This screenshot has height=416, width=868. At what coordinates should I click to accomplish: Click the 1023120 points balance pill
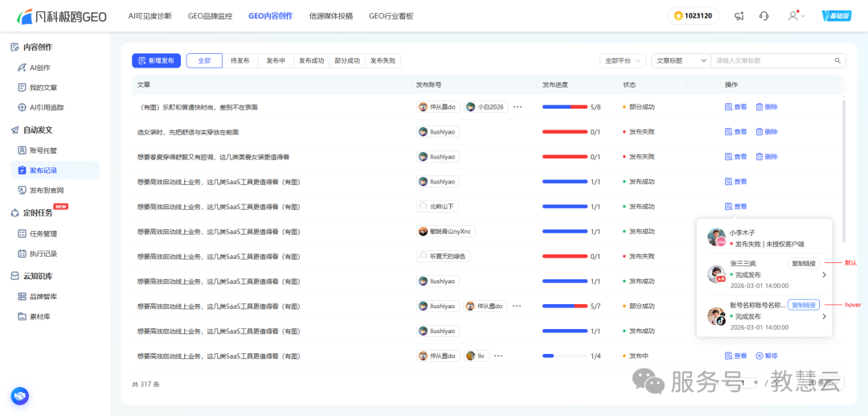693,16
